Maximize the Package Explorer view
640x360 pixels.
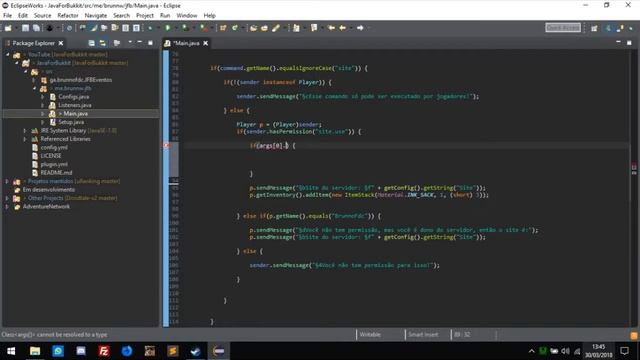click(x=150, y=42)
